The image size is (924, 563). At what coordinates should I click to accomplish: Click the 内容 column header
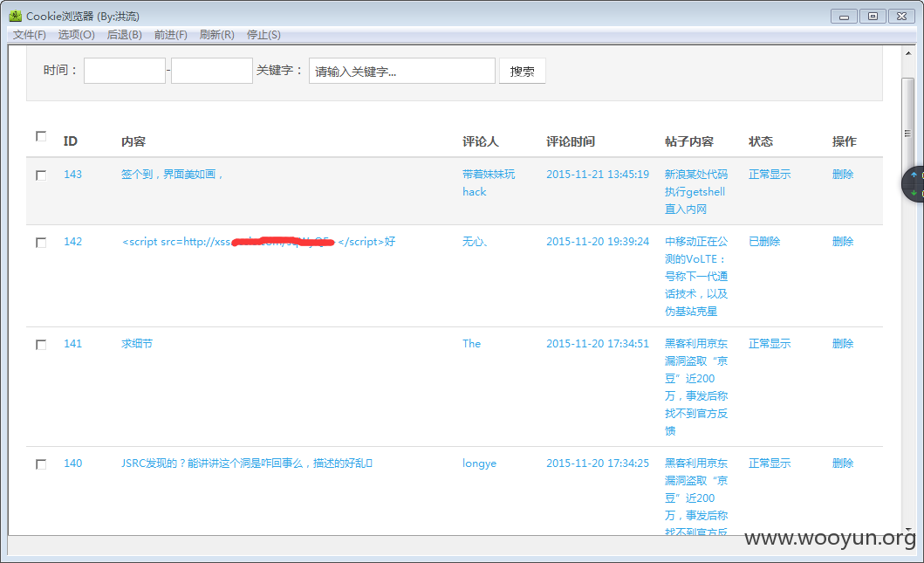[133, 141]
